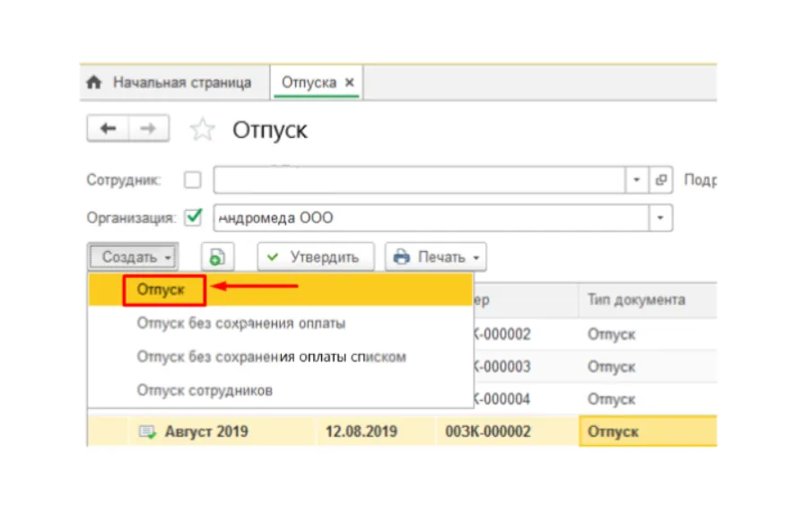Navigate forward with the right arrow
This screenshot has width=812, height=530.
pos(148,128)
